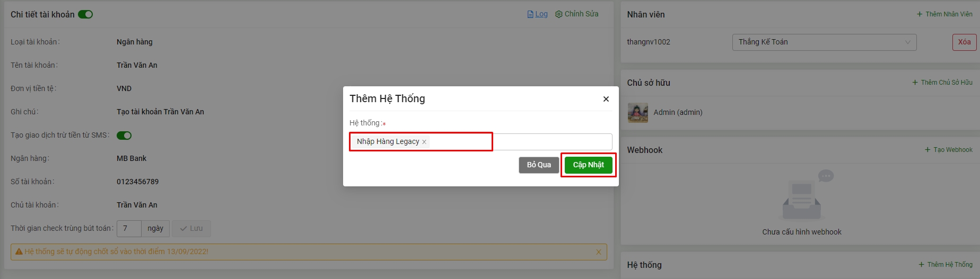
Task: Click the Chỉnh Sửa gear icon
Action: coord(558,14)
